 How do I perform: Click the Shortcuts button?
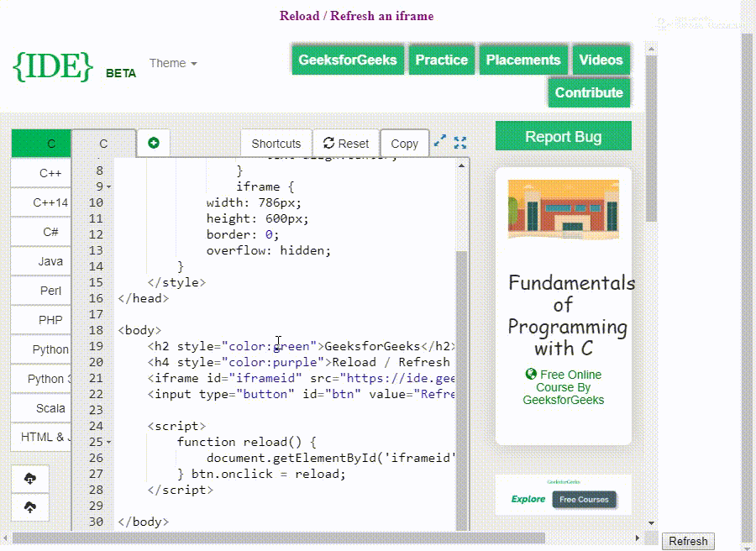pos(276,143)
